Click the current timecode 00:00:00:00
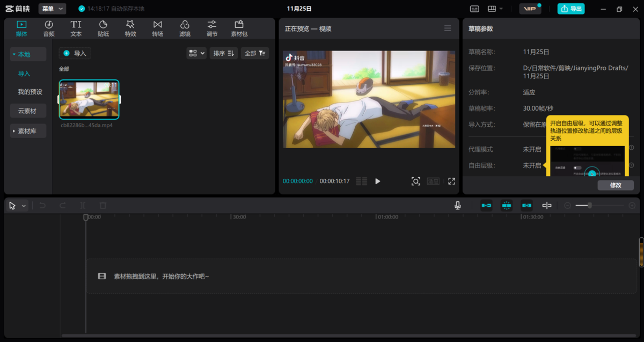The width and height of the screenshot is (644, 342). [x=298, y=181]
